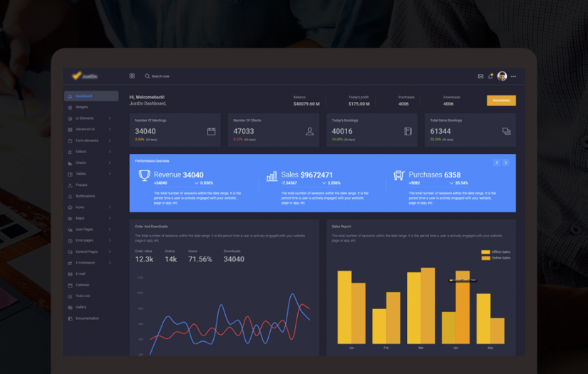Click the cart icon beside Purchases
The height and width of the screenshot is (374, 588).
pyautogui.click(x=399, y=175)
